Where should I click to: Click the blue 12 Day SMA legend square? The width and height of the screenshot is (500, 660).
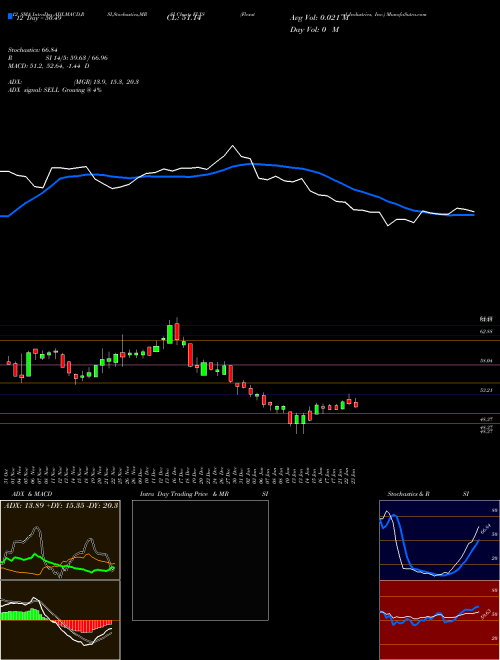click(x=10, y=17)
